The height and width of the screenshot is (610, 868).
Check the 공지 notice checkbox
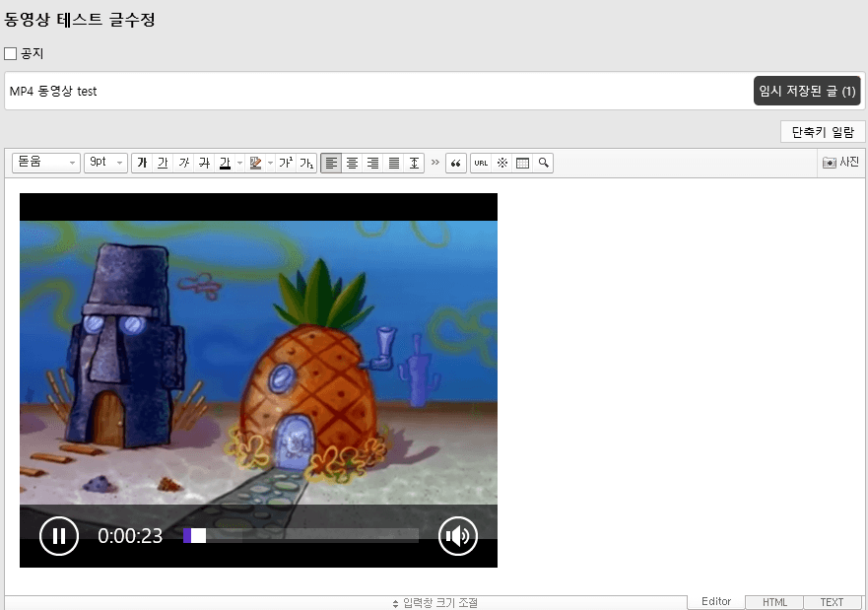pos(10,53)
